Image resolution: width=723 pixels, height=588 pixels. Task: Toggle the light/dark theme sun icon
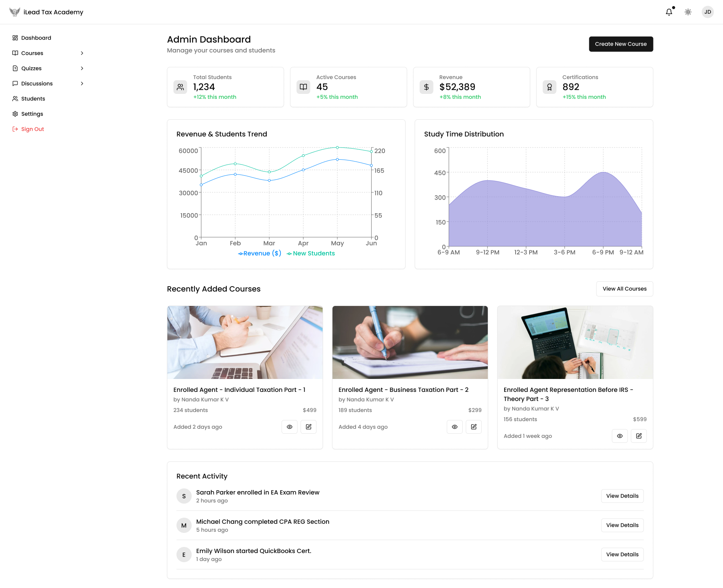pyautogui.click(x=688, y=12)
